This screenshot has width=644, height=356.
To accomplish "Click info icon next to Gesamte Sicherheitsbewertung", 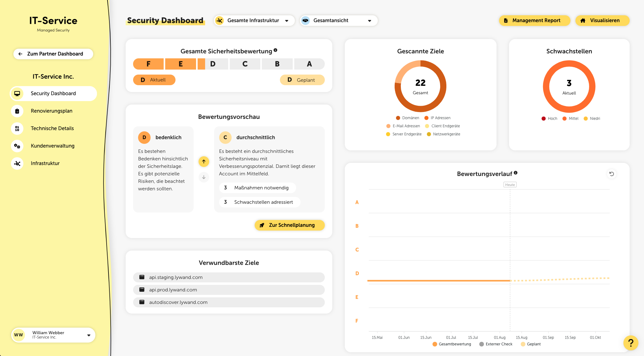I will [275, 50].
